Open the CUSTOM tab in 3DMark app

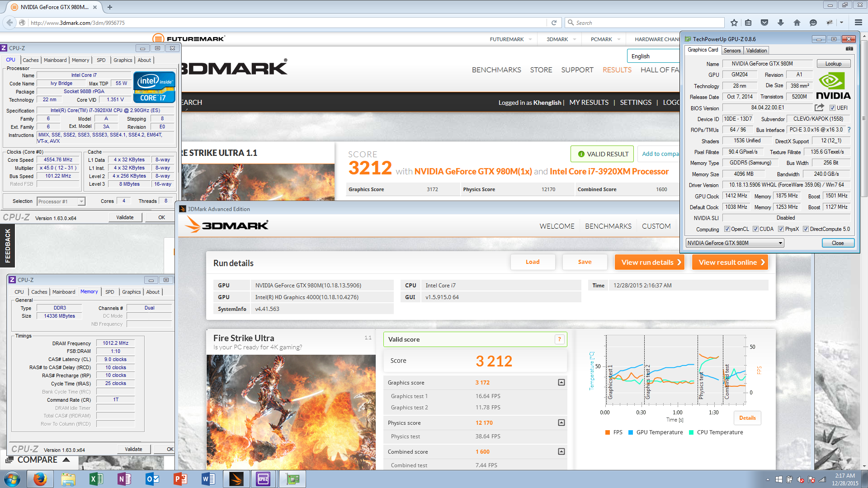click(656, 226)
